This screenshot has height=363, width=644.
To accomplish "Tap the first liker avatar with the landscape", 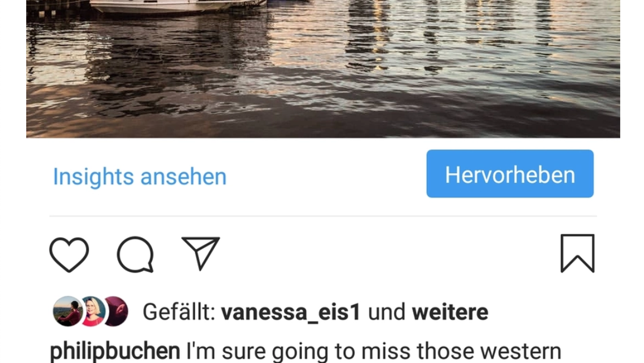I will pos(68,311).
